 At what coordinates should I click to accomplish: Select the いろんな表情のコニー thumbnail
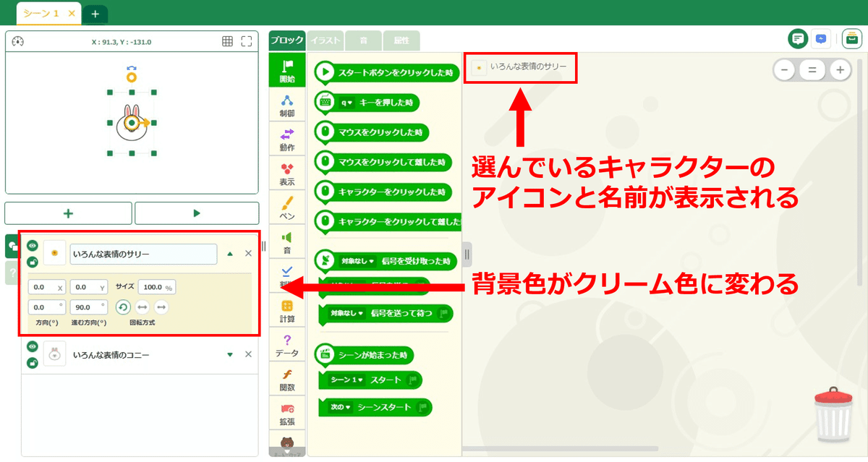pos(54,354)
